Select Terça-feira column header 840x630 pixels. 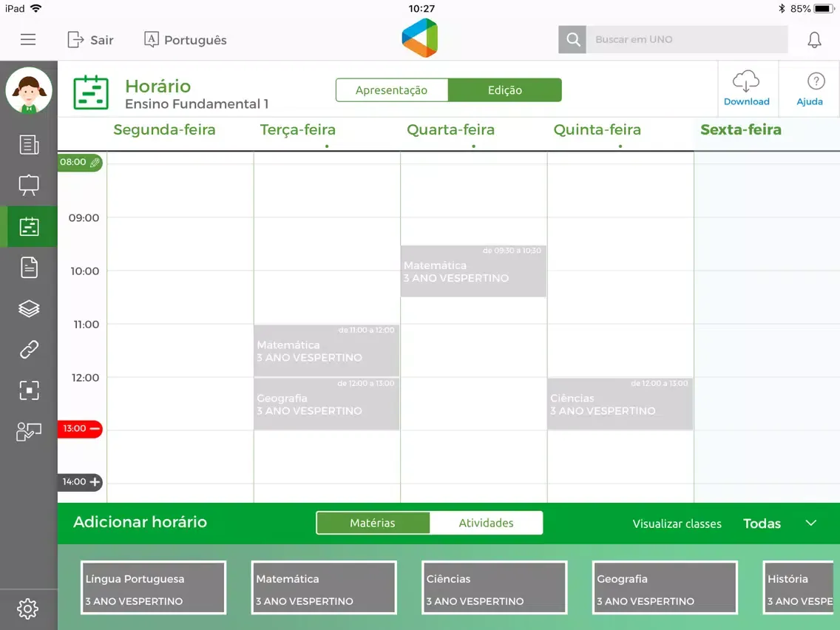[298, 129]
